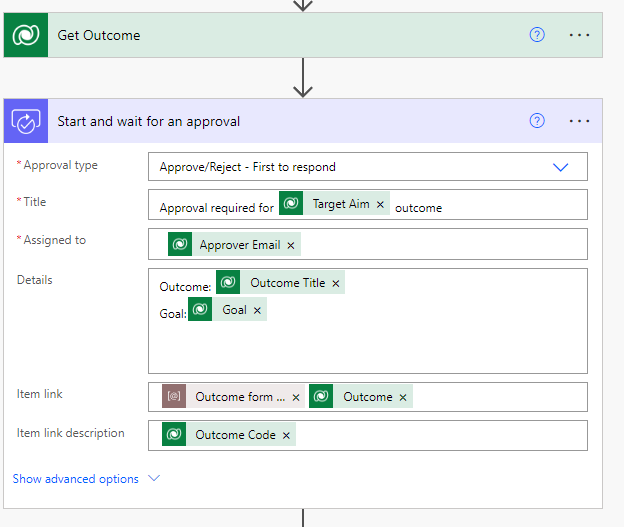Click the Outcome form expression icon
The width and height of the screenshot is (624, 527).
[x=174, y=397]
